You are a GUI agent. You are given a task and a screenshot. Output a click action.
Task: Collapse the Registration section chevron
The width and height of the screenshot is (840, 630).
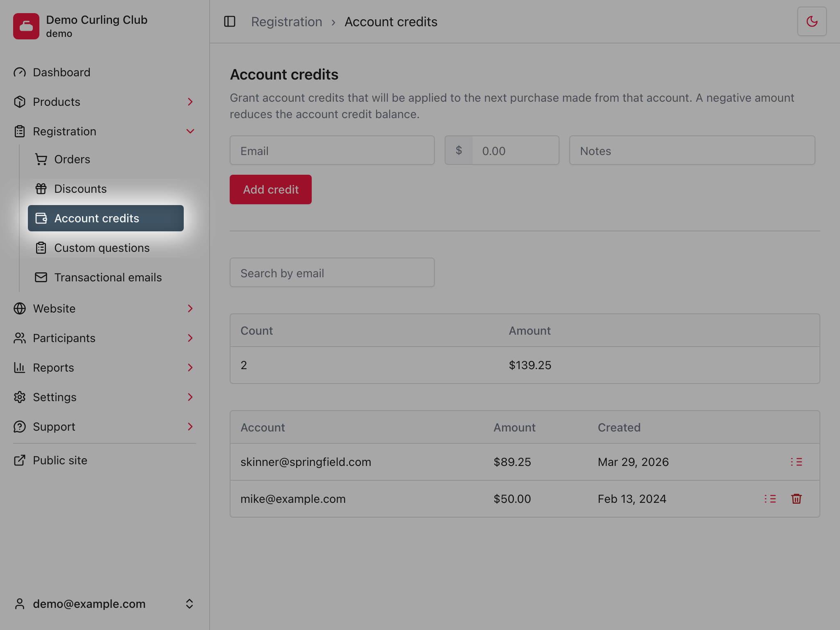(x=190, y=131)
